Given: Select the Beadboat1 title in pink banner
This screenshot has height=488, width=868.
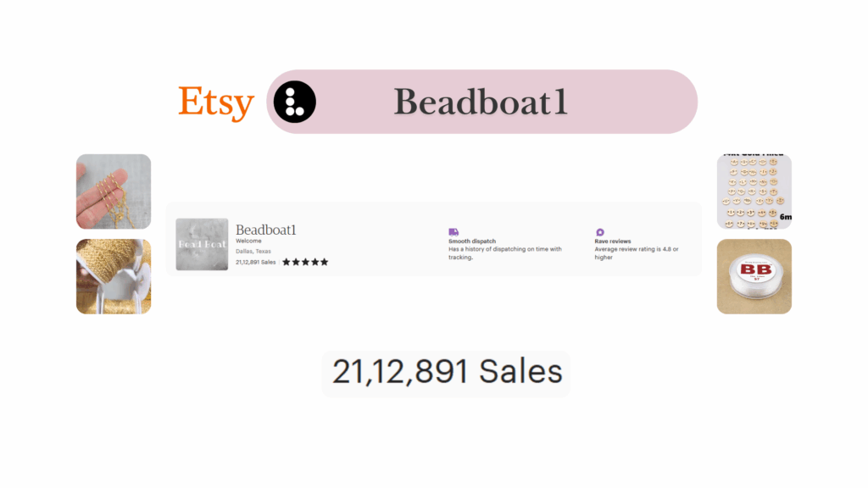Looking at the screenshot, I should pos(481,103).
